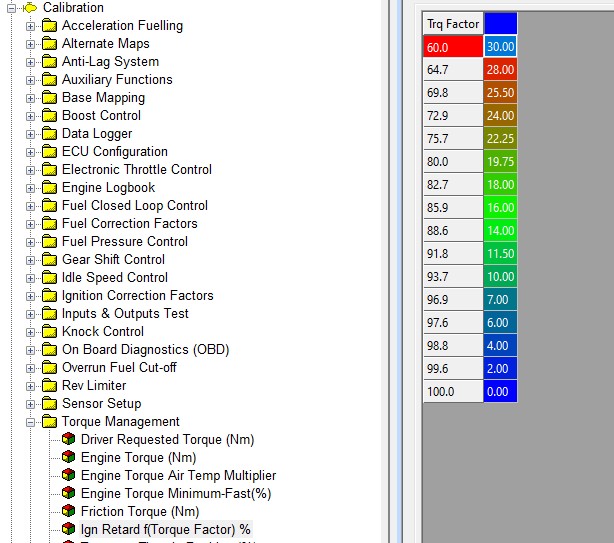Select the green 16.00 retard value cell
614x543 pixels.
click(x=500, y=207)
